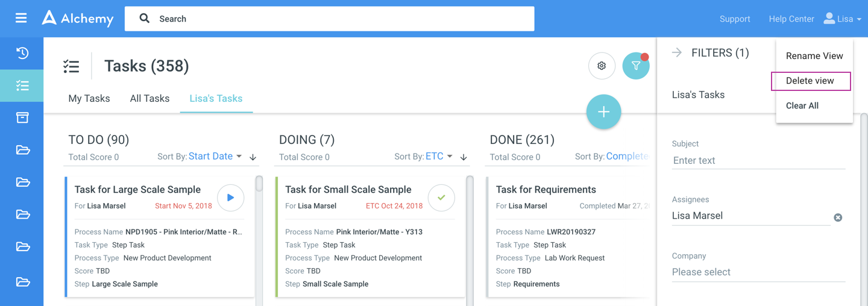Mark Small Scale Sample task complete
The height and width of the screenshot is (306, 868).
tap(441, 198)
